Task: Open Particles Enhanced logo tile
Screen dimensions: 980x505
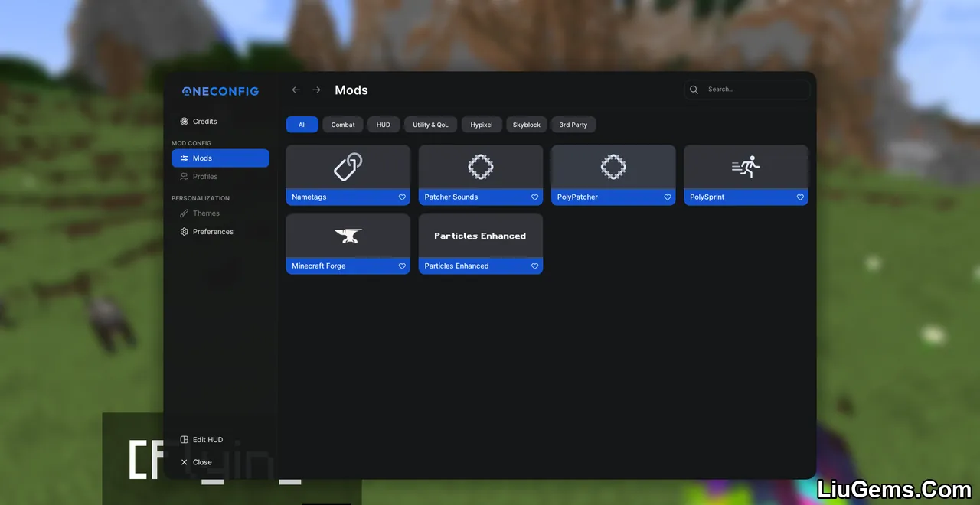Action: 481,236
